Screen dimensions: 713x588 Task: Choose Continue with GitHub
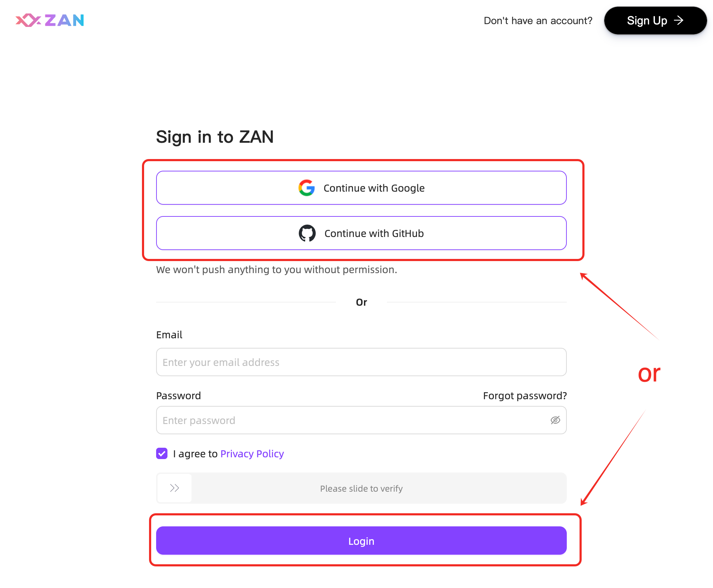(374, 233)
